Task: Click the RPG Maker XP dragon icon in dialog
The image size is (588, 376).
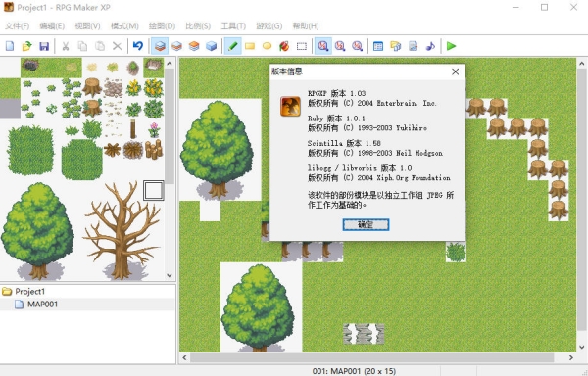Action: coord(291,107)
